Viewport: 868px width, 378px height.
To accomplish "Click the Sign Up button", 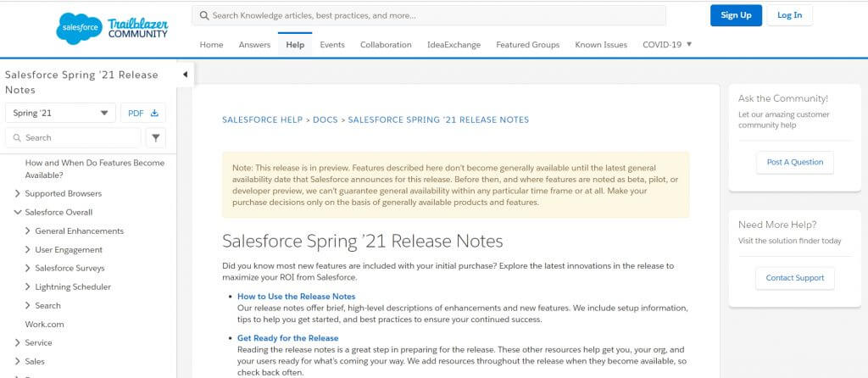I will pyautogui.click(x=736, y=15).
